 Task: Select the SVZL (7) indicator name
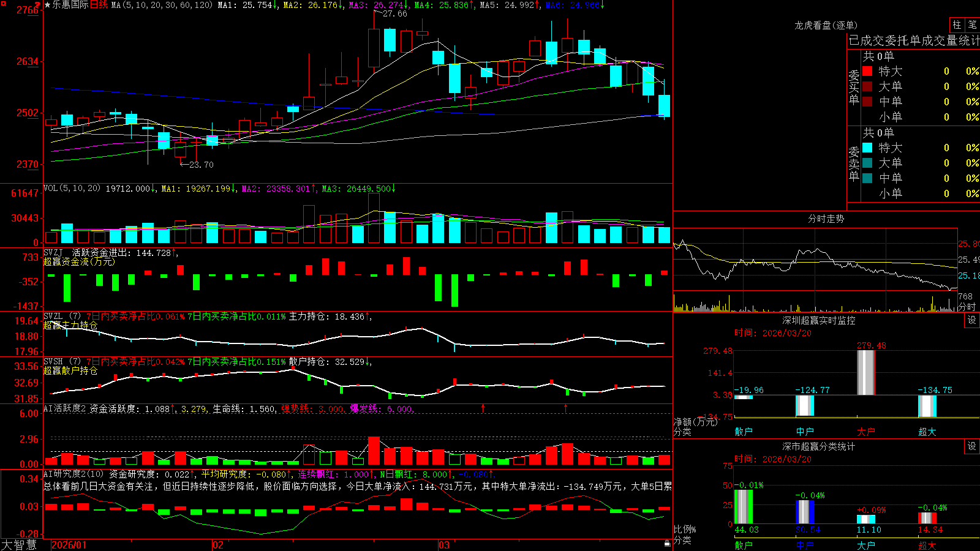pyautogui.click(x=62, y=317)
